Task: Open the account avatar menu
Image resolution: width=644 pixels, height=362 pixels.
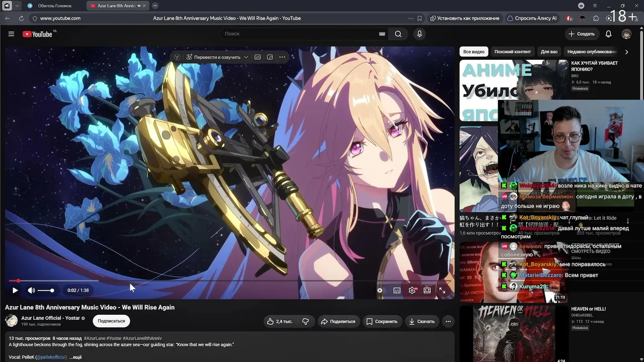Action: tap(626, 34)
